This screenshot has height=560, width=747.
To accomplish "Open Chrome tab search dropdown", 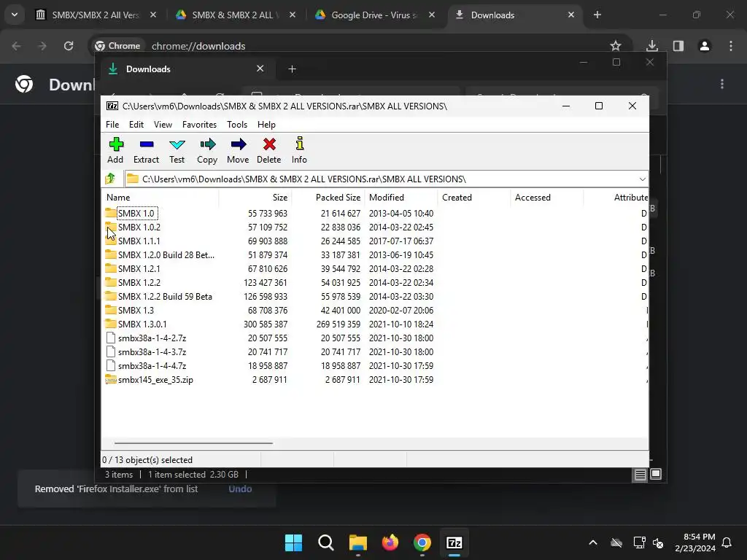I will tap(15, 15).
